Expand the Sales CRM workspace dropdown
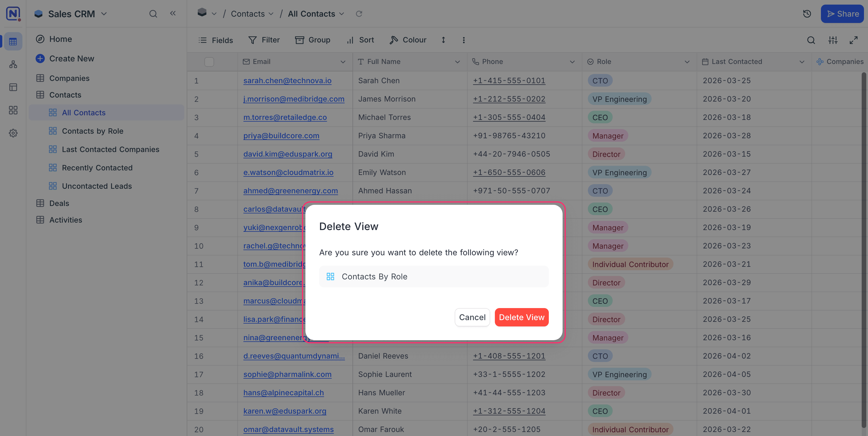 pos(104,14)
